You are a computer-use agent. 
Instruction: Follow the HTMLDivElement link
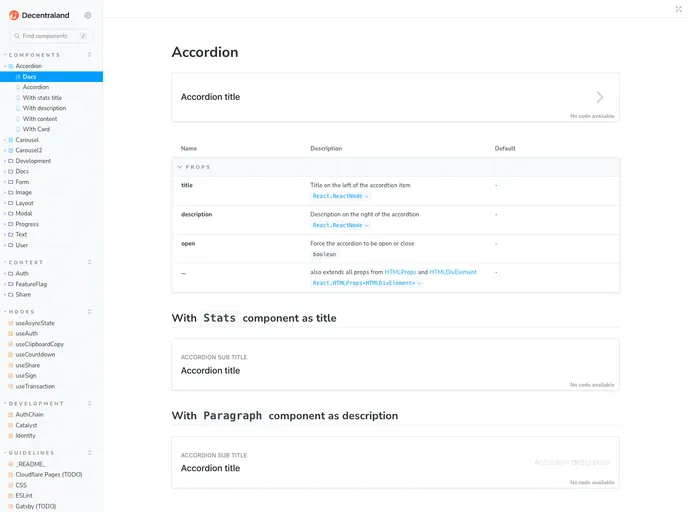point(453,272)
